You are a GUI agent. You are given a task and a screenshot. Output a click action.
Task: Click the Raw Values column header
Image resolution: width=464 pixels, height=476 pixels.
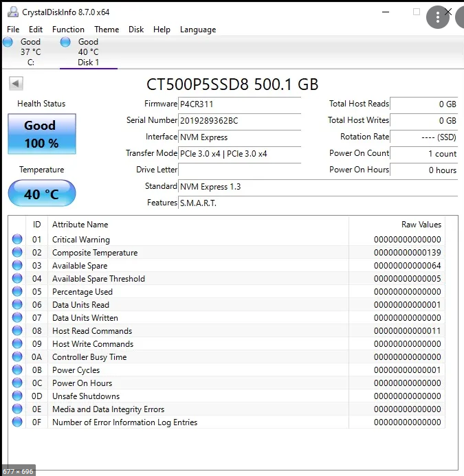point(397,225)
